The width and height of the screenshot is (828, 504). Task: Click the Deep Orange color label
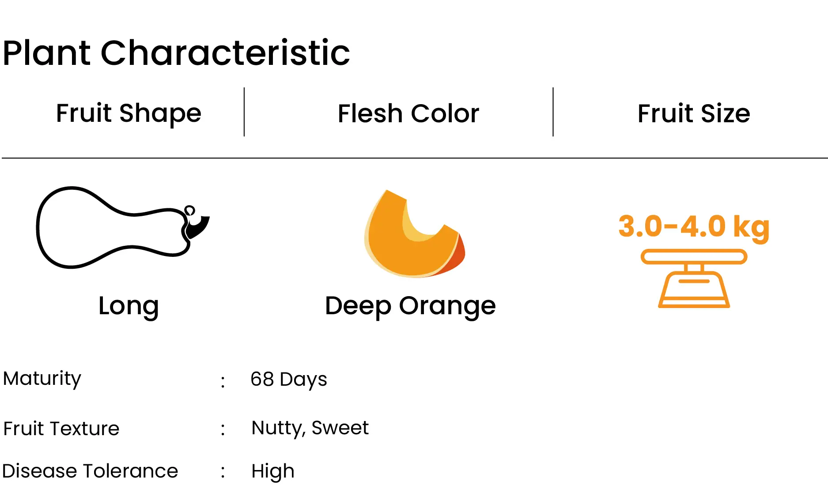click(x=410, y=306)
